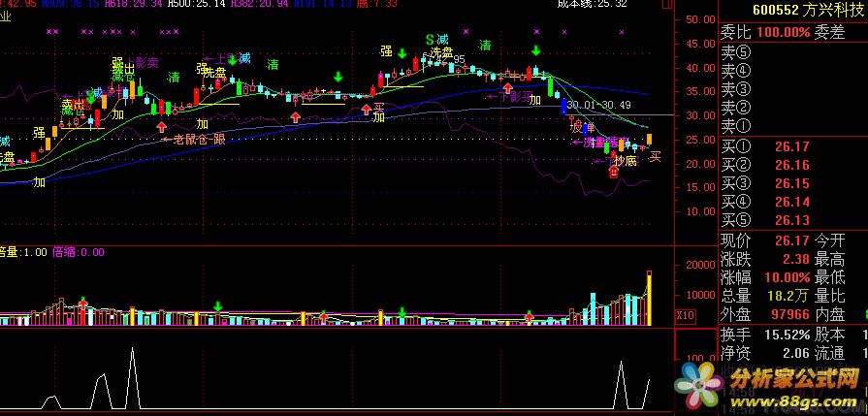This screenshot has height=416, width=868.
Task: Click the 净资 value 2.06
Action: [795, 353]
